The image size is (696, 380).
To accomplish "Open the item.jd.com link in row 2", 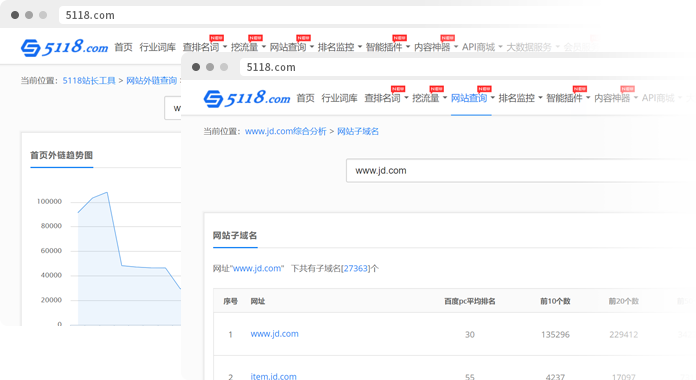I will pyautogui.click(x=273, y=376).
